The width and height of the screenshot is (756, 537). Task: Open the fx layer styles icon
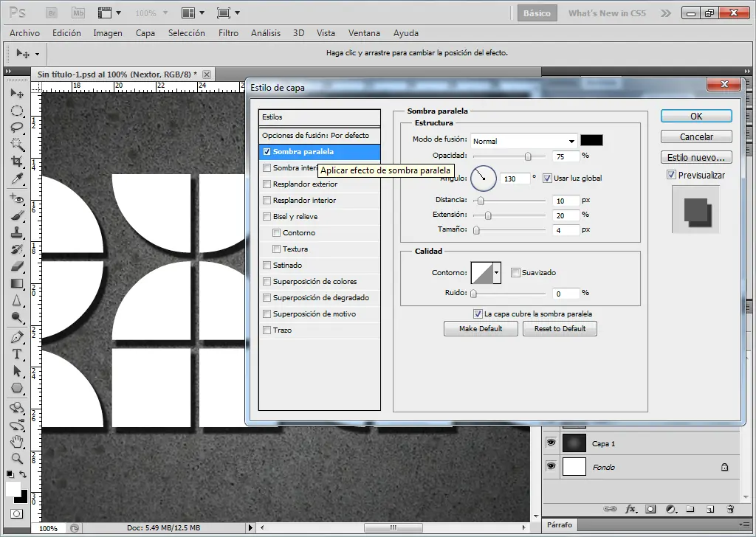(630, 509)
